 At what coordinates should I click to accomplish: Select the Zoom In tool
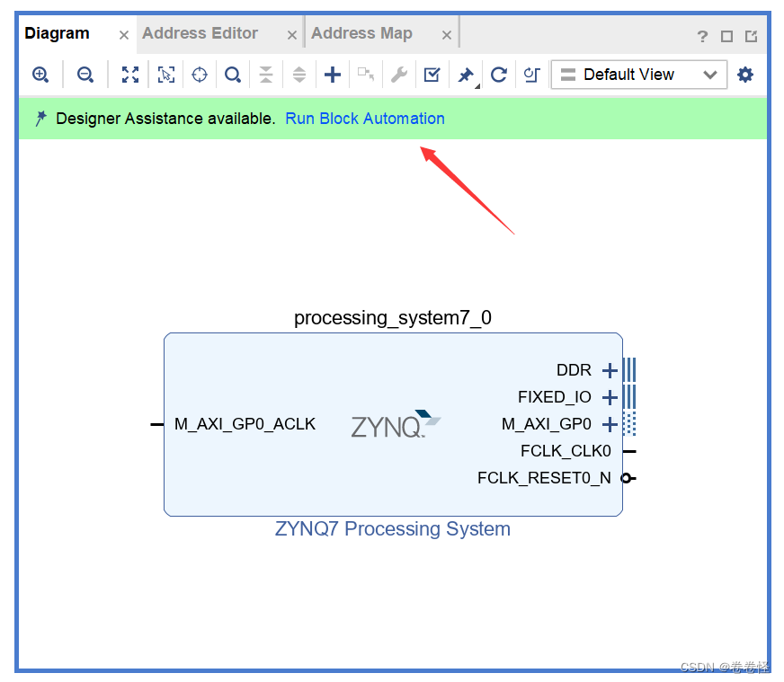(x=40, y=75)
